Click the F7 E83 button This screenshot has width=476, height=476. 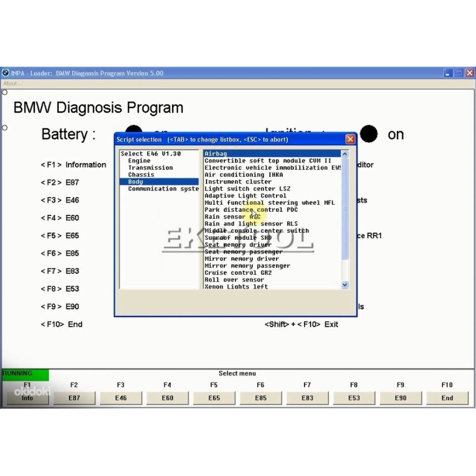[308, 397]
